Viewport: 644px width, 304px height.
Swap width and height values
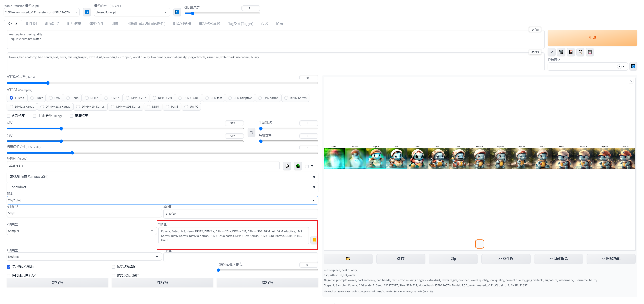click(252, 132)
